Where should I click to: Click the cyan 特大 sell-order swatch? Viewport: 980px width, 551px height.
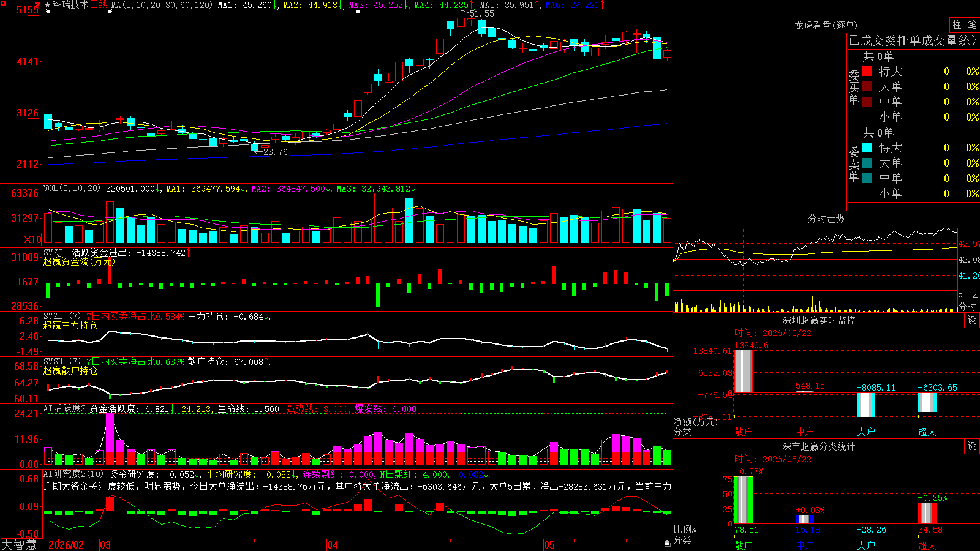pos(867,148)
